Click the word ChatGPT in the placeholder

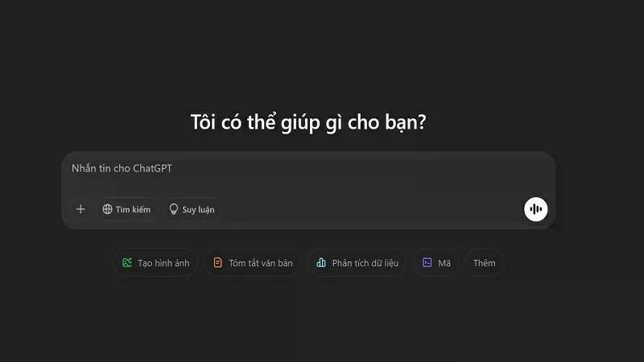(x=152, y=168)
